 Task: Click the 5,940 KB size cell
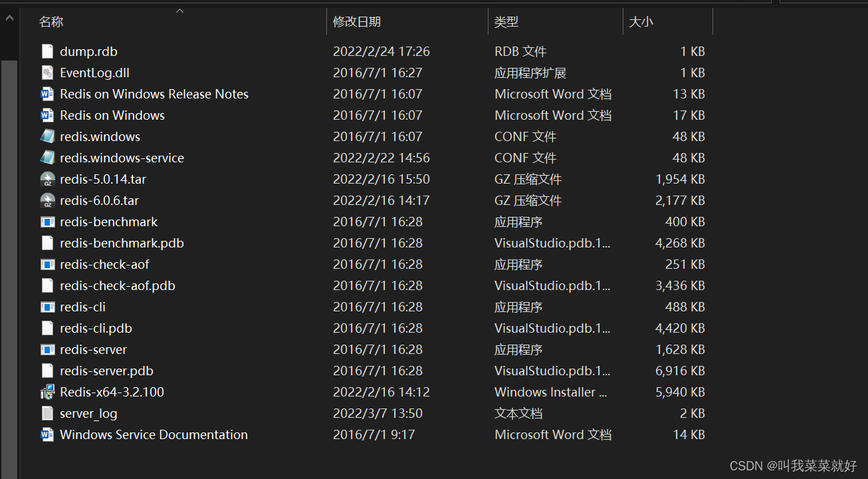coord(680,392)
